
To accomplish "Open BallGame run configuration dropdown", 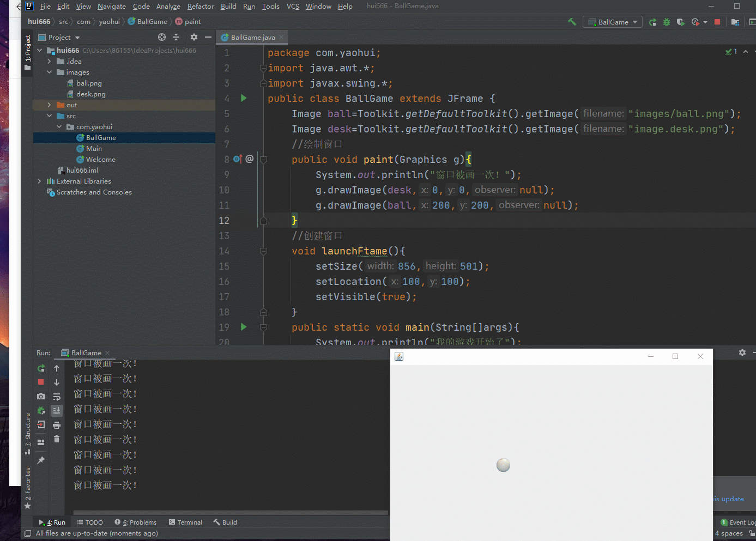I will [x=613, y=22].
